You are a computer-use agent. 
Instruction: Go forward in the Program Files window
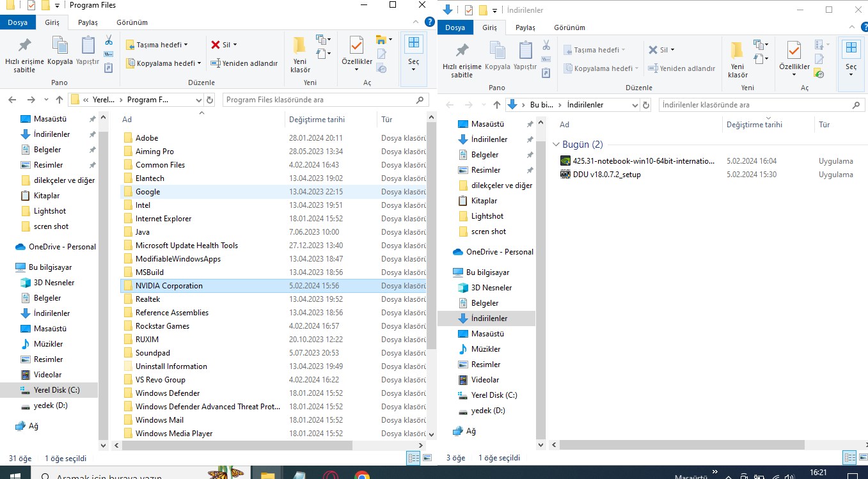click(31, 100)
